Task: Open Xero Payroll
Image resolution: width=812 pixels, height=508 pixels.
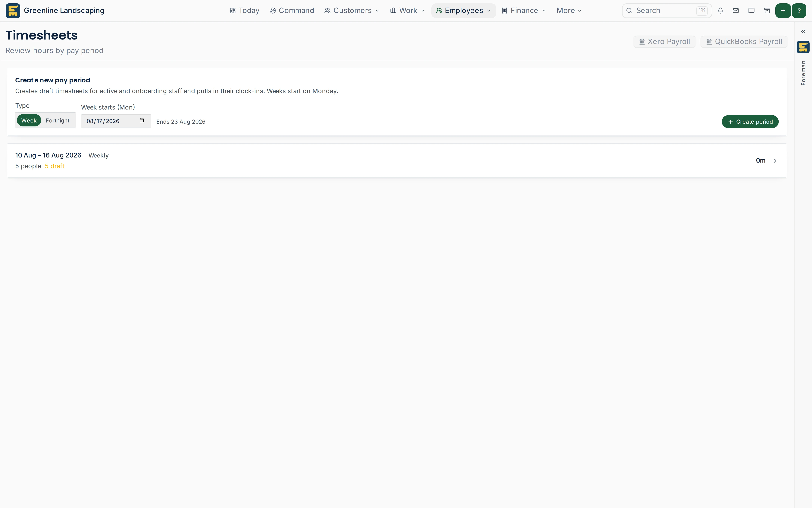Action: point(664,42)
